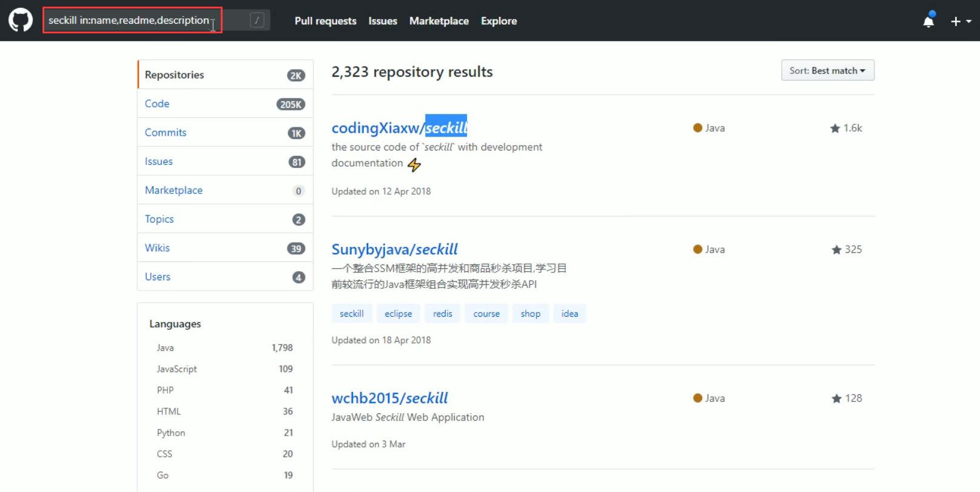Click the course topic tag
The width and height of the screenshot is (980, 492).
point(486,314)
